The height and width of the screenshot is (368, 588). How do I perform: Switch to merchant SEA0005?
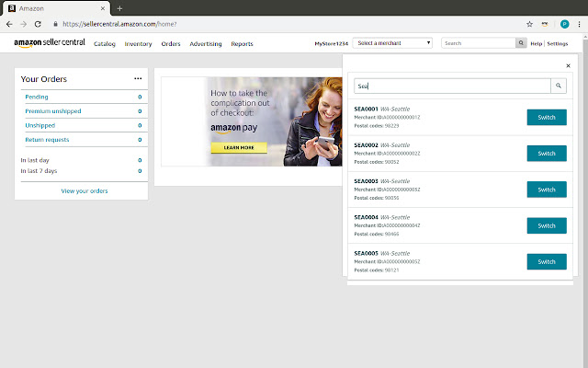pyautogui.click(x=546, y=261)
